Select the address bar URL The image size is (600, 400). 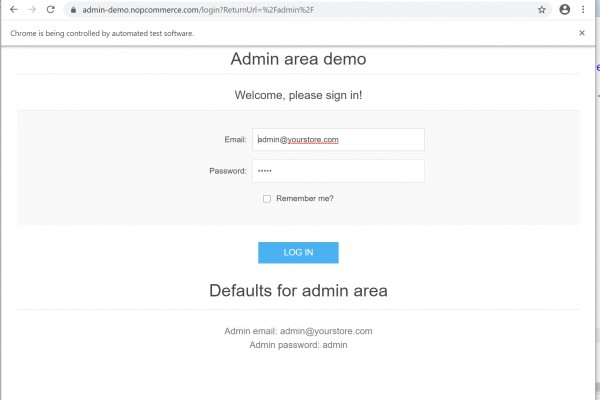198,10
